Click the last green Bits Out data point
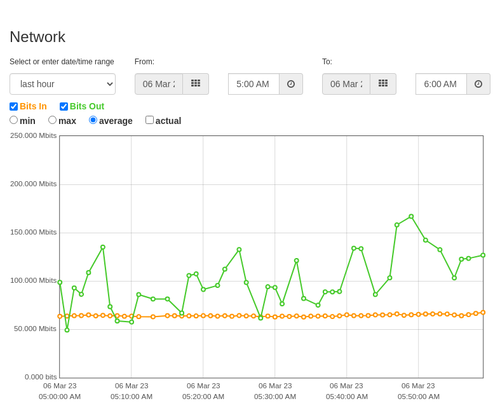Screen dimensions: 500x403 click(x=483, y=255)
